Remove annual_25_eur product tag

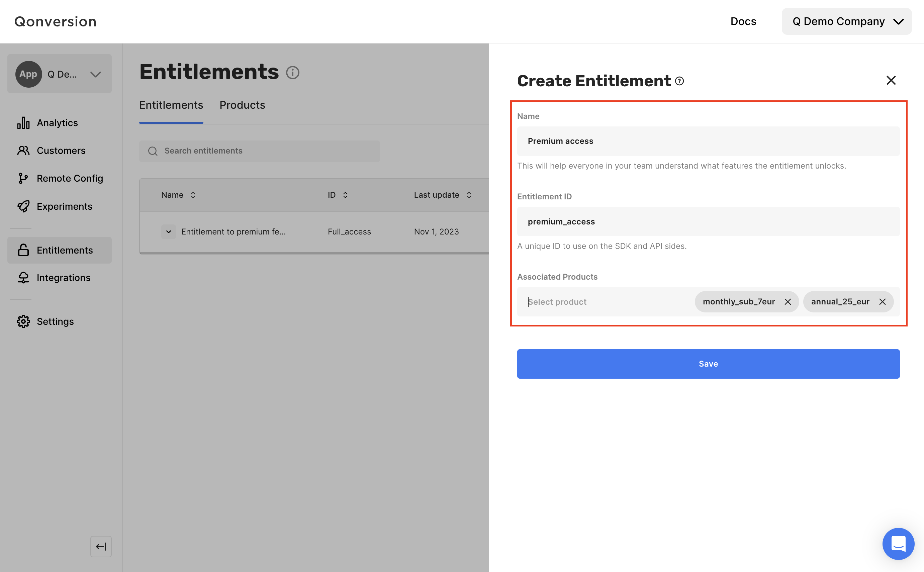click(x=882, y=301)
